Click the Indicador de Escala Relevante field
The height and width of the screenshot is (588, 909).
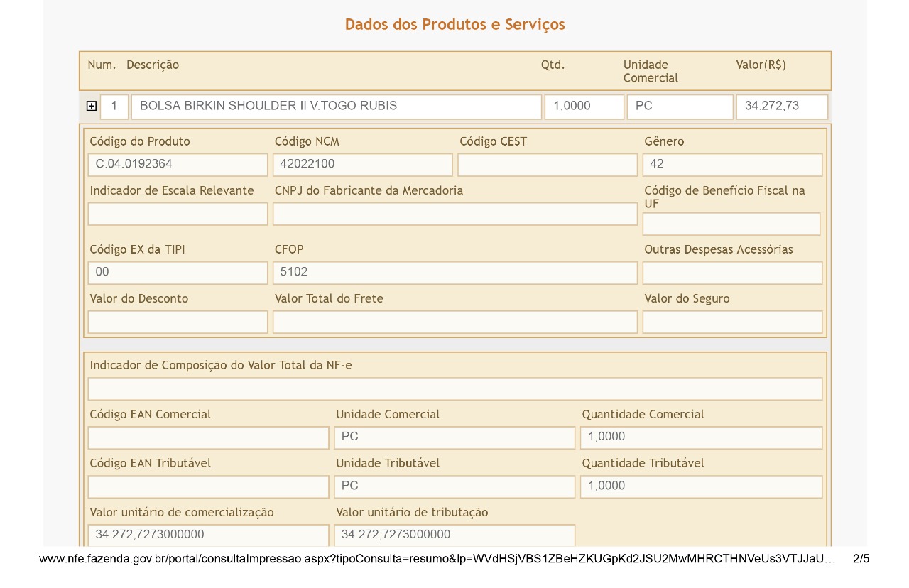click(x=178, y=213)
